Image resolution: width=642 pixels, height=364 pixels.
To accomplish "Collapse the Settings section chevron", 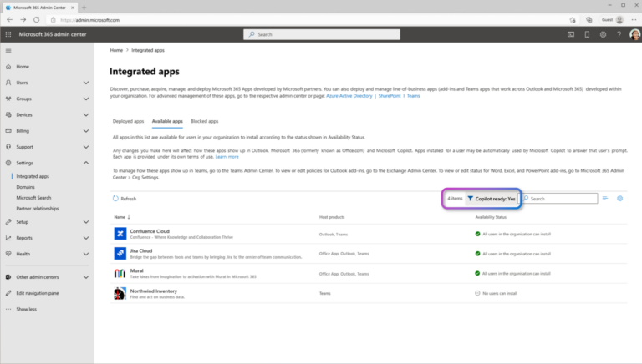I will coord(86,163).
